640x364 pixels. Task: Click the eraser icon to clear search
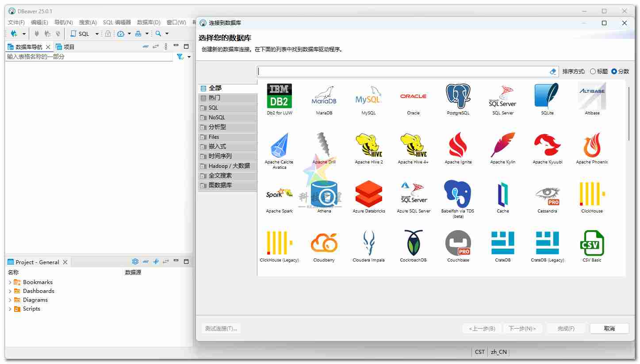coord(552,72)
